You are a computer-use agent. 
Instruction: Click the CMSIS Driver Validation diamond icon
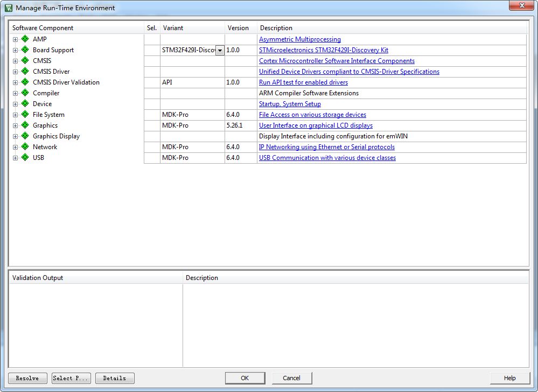[x=25, y=82]
